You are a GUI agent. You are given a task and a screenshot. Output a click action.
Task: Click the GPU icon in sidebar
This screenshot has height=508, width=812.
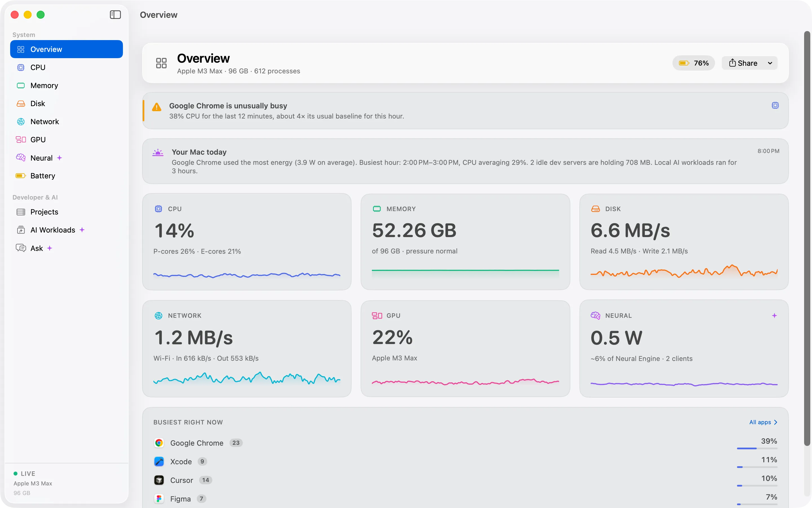tap(21, 139)
